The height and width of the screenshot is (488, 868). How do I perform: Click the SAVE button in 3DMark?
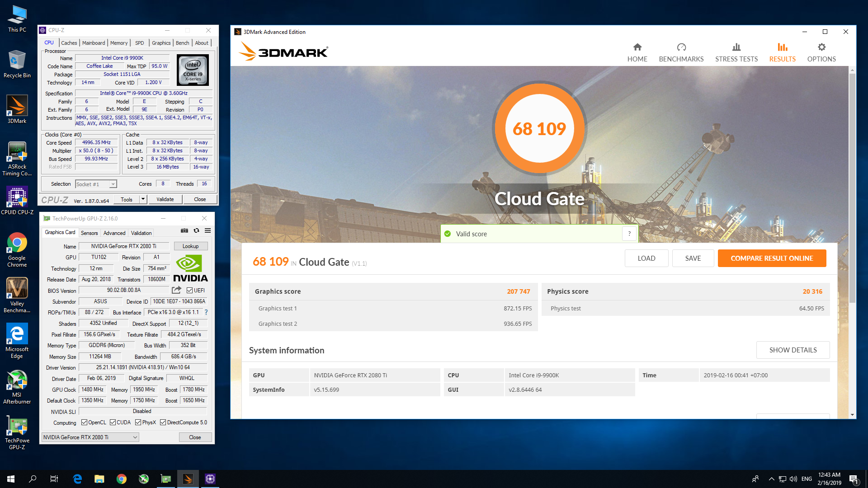693,258
